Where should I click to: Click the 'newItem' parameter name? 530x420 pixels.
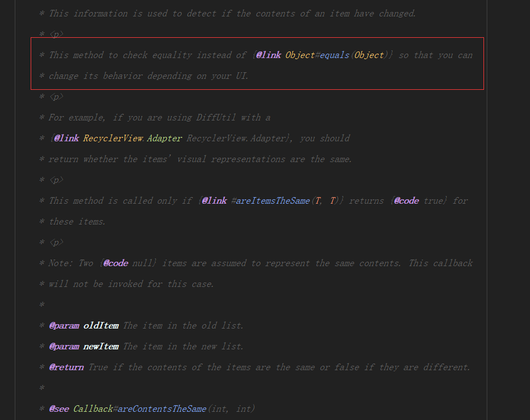[101, 347]
